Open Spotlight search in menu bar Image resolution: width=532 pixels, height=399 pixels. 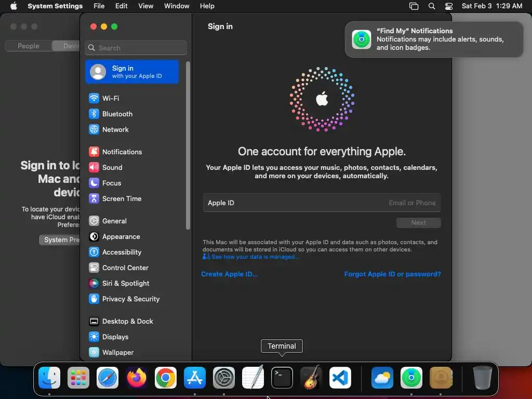[432, 6]
